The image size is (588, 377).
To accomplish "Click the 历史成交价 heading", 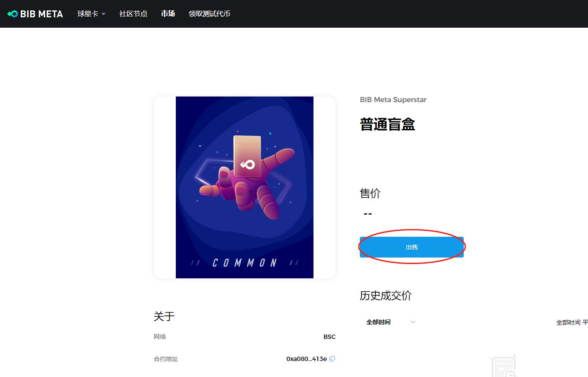I will pos(386,296).
